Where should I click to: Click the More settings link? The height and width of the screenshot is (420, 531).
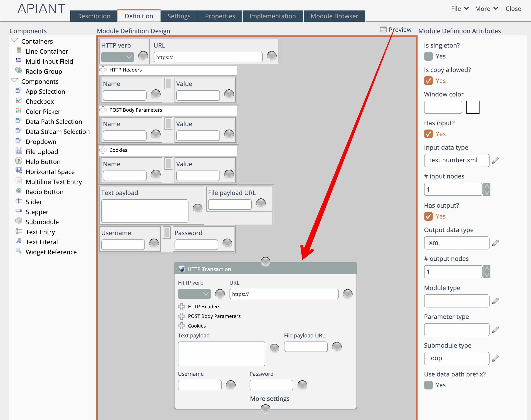[x=270, y=398]
